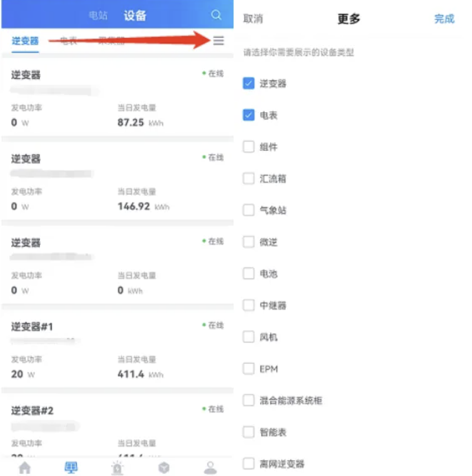Switch to the 电站 header tab
Screen dimensions: 472x476
98,15
